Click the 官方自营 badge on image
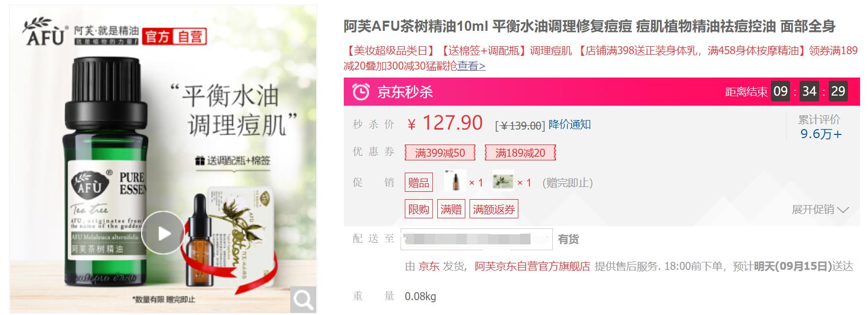This screenshot has height=315, width=868. click(x=175, y=36)
